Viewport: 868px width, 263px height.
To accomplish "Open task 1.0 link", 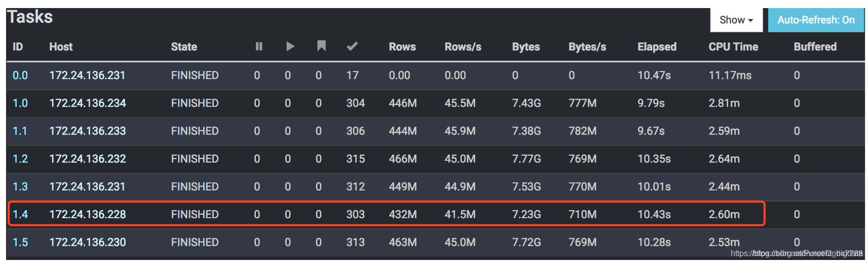I will (20, 103).
